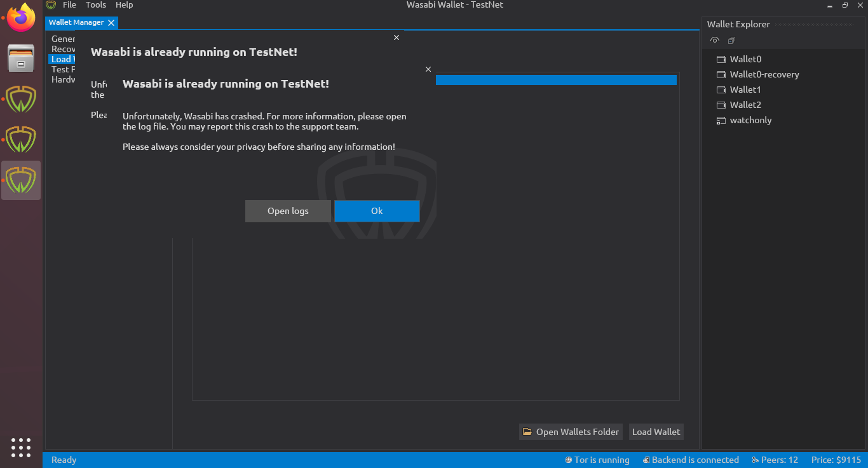868x468 pixels.
Task: Click the folder icon on Open Wallets Folder button
Action: [527, 431]
